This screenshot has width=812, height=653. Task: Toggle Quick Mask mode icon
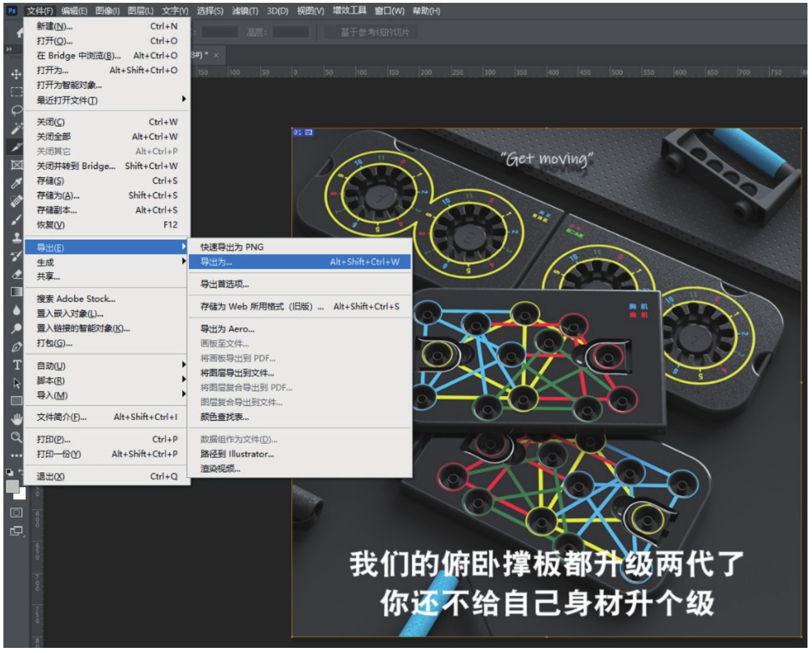(x=16, y=512)
